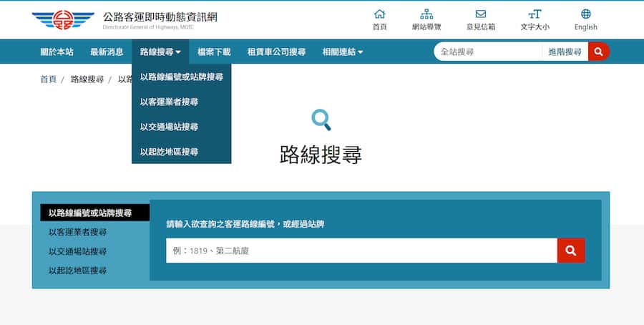This screenshot has height=325, width=644.
Task: Open 最新消息 in the navigation bar
Action: point(107,52)
